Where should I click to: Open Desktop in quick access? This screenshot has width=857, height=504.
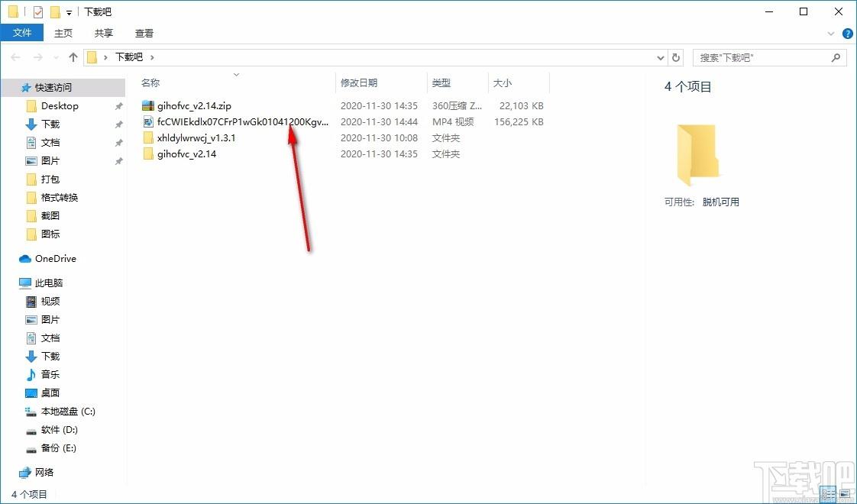pos(60,106)
